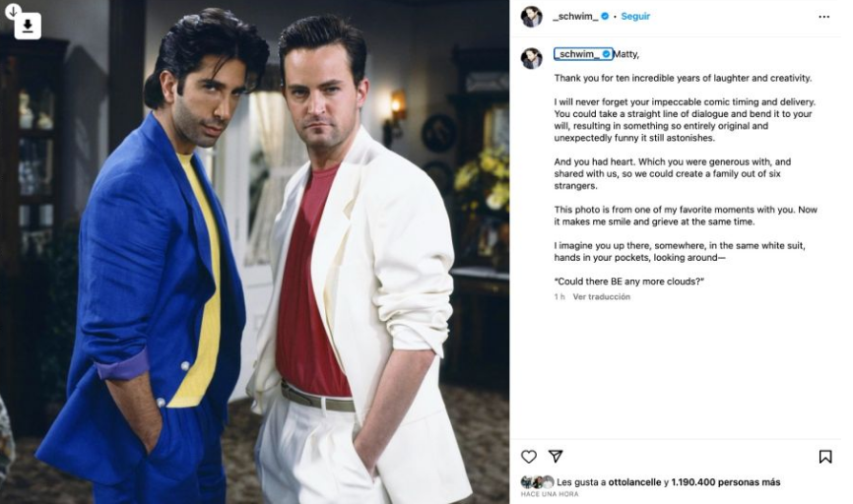The image size is (853, 504).
Task: Click the white download arrow button
Action: (x=28, y=27)
